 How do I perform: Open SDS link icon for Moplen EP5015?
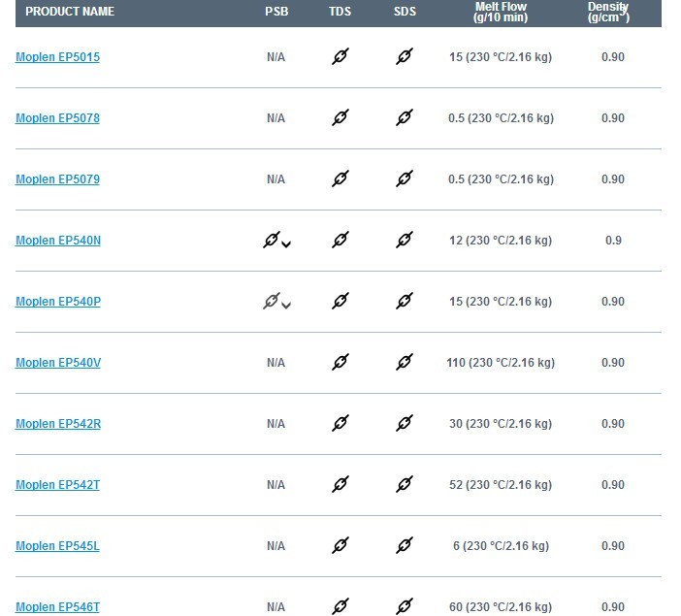click(x=405, y=56)
